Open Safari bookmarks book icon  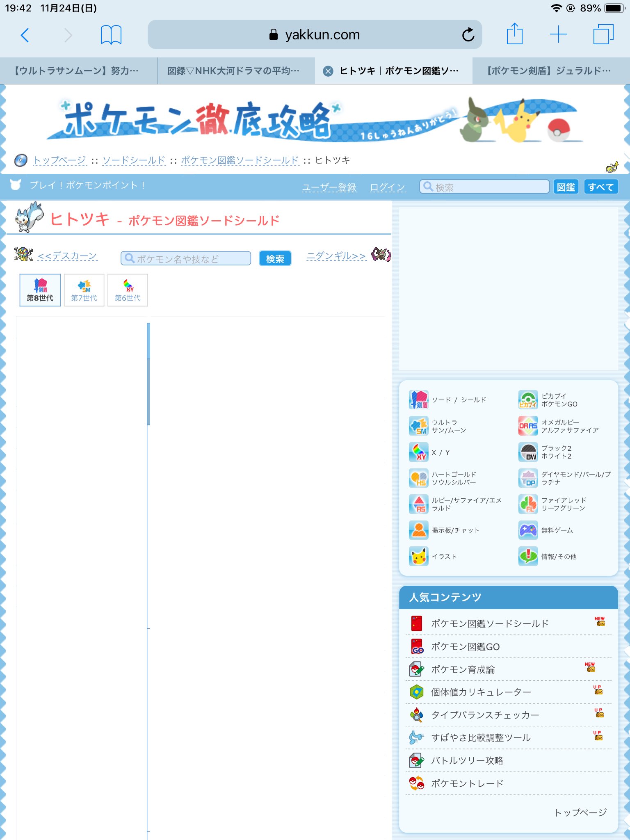111,35
